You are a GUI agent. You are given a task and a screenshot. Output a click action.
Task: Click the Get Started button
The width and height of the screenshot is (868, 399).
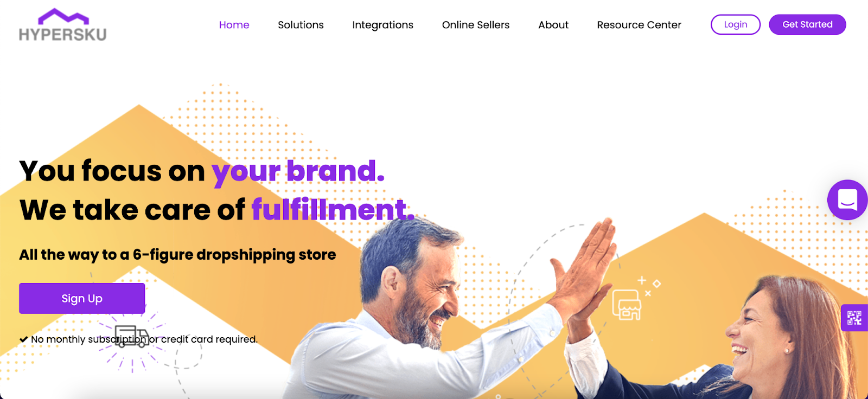point(807,24)
